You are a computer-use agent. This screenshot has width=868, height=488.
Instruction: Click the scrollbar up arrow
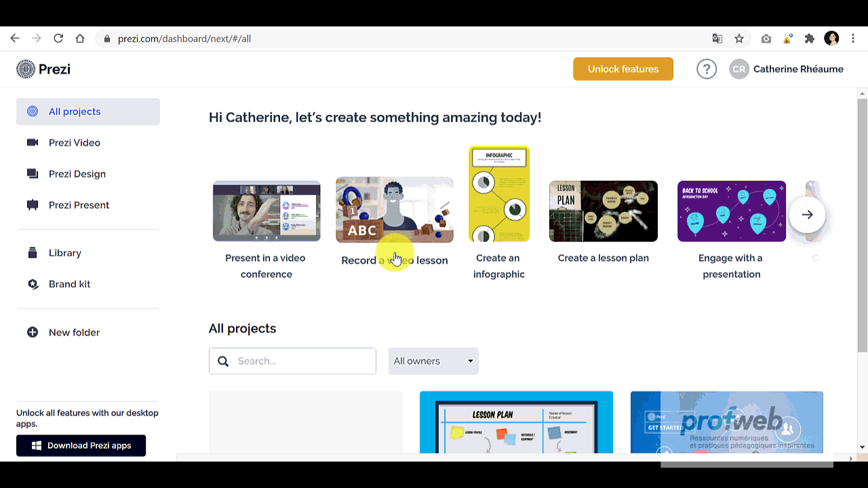pos(862,94)
